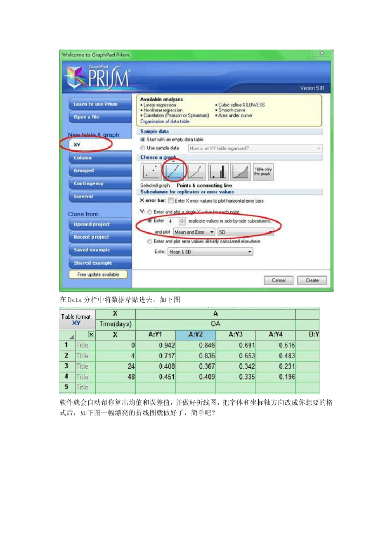This screenshot has width=392, height=555.
Task: Select error values already calculated elsewhere option
Action: coord(150,242)
